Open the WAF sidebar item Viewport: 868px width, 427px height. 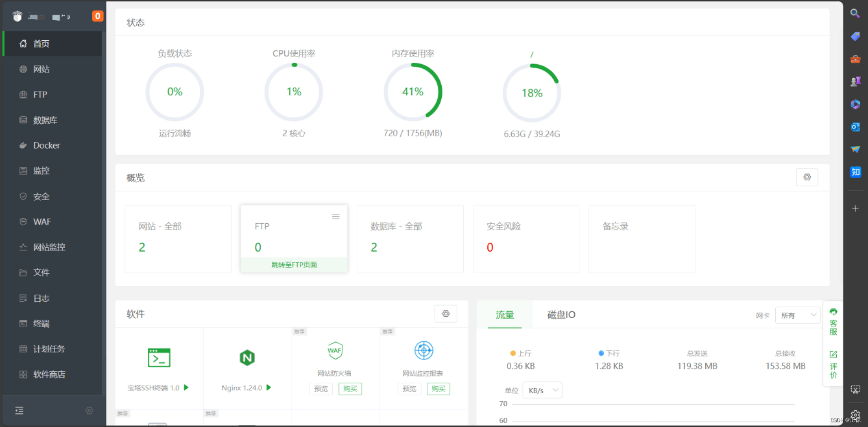(42, 222)
